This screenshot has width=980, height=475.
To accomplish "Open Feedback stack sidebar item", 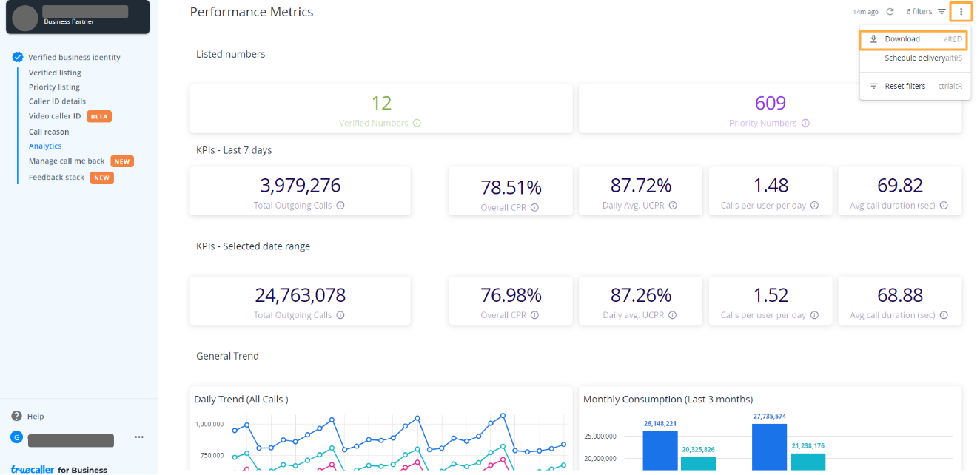I will pos(56,178).
